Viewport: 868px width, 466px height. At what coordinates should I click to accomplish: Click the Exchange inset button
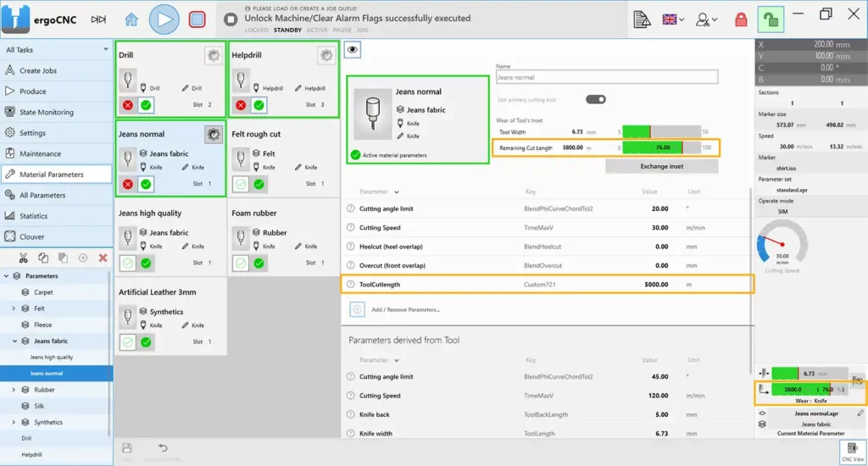click(x=661, y=166)
